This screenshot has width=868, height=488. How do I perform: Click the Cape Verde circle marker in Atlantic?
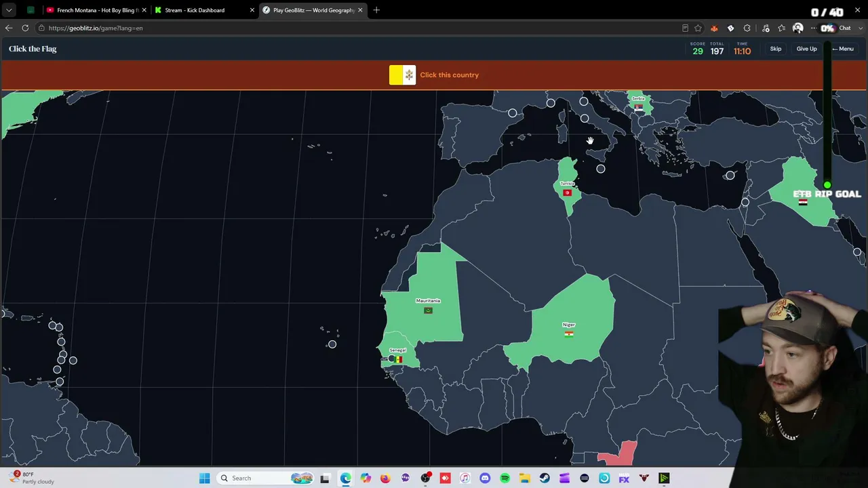(332, 344)
